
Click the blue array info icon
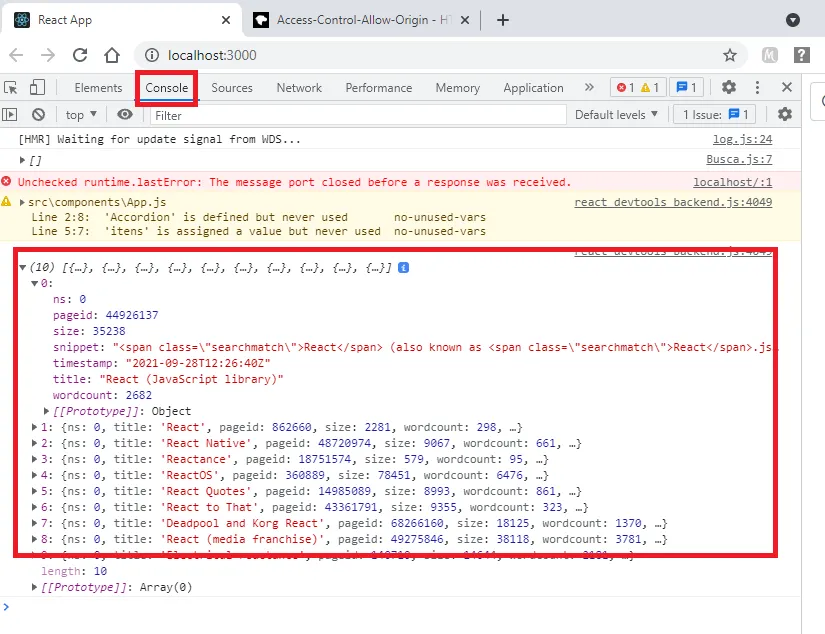[404, 268]
